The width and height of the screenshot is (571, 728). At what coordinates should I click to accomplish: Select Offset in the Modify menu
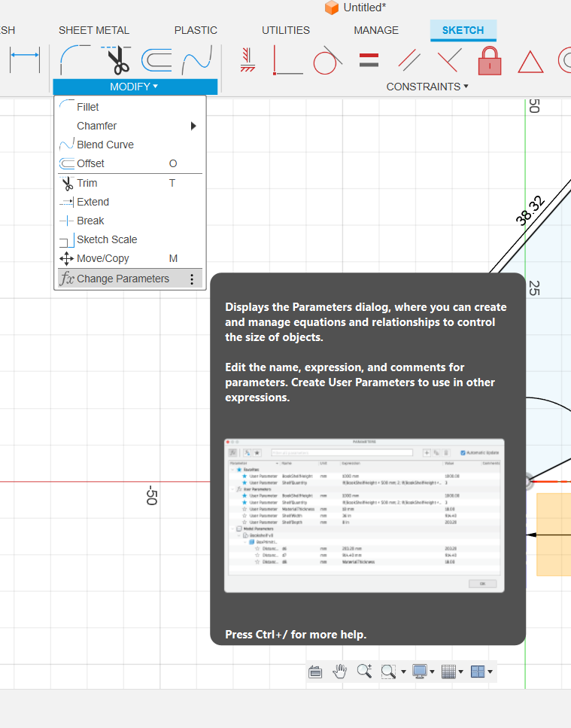130,163
